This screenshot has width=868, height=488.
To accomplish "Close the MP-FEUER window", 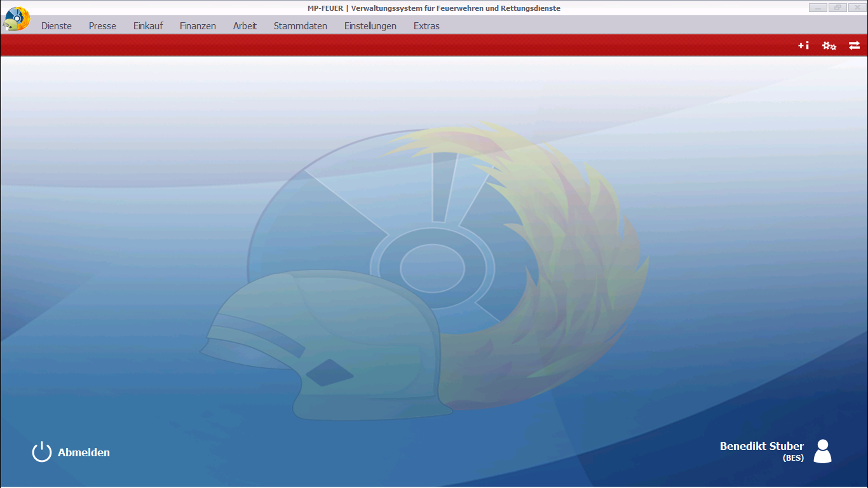I will (x=857, y=8).
